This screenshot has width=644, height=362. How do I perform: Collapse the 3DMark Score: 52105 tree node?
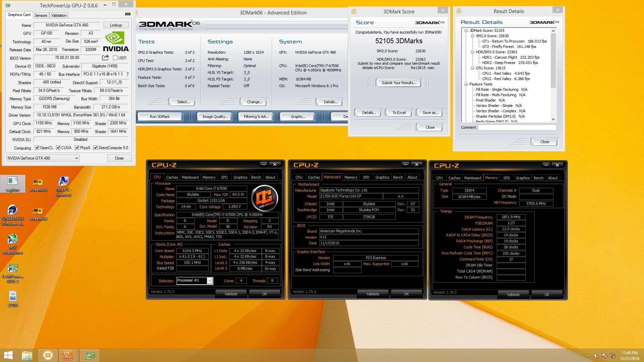click(466, 31)
